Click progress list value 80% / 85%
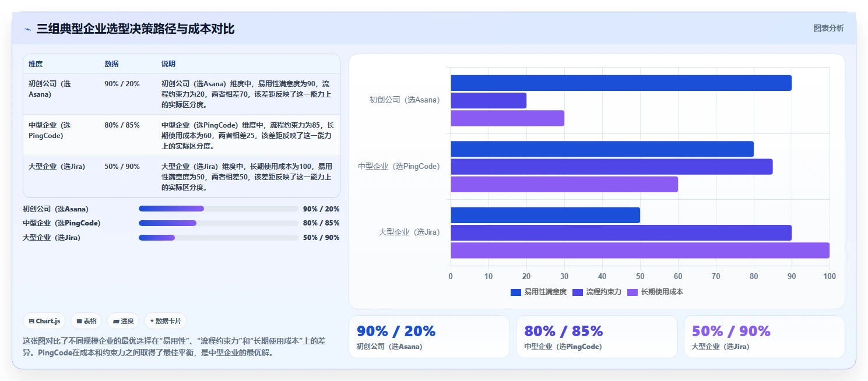868x381 pixels. click(x=321, y=223)
